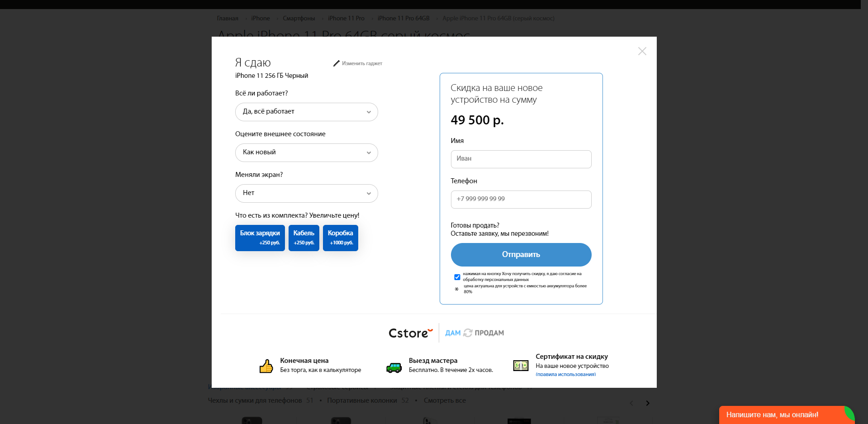The image size is (868, 424).
Task: Click the Cstore logo
Action: [411, 333]
